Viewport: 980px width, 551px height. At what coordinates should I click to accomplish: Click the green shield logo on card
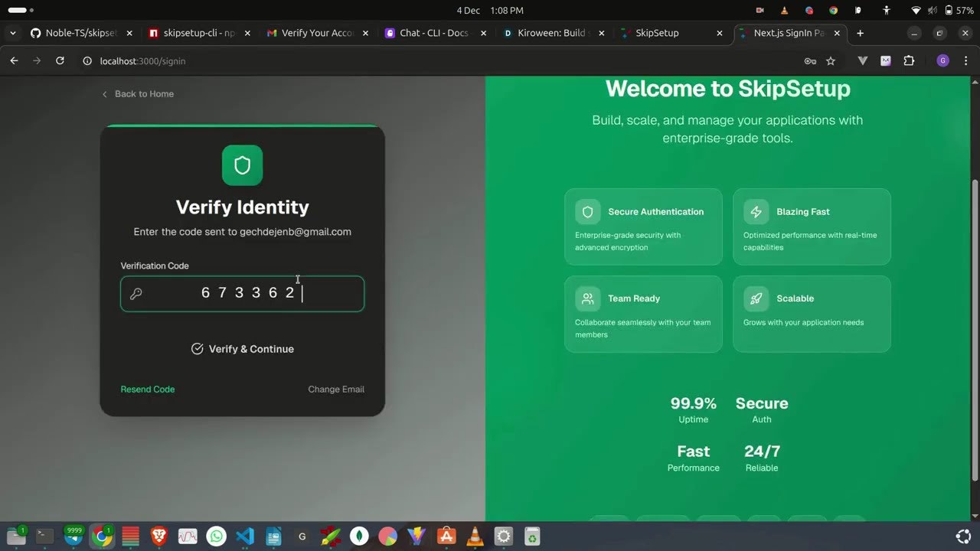[x=243, y=165]
